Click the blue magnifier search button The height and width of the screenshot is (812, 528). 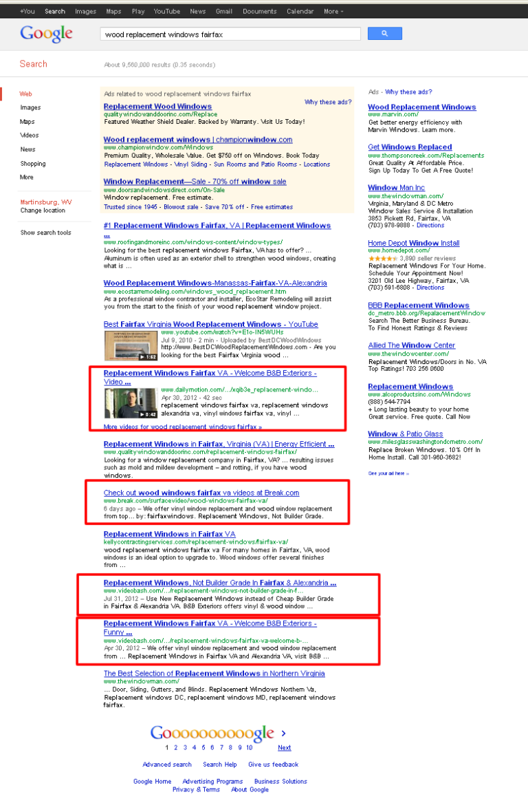point(384,34)
